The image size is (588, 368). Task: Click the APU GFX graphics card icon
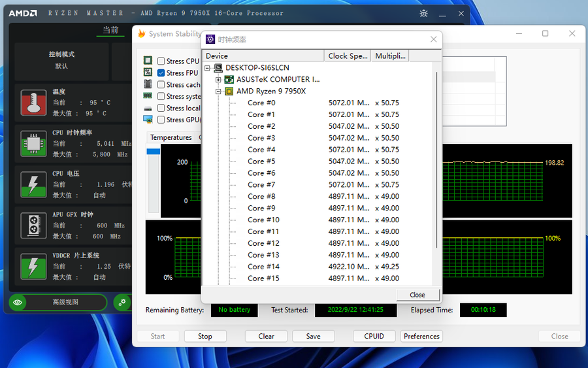tap(33, 226)
